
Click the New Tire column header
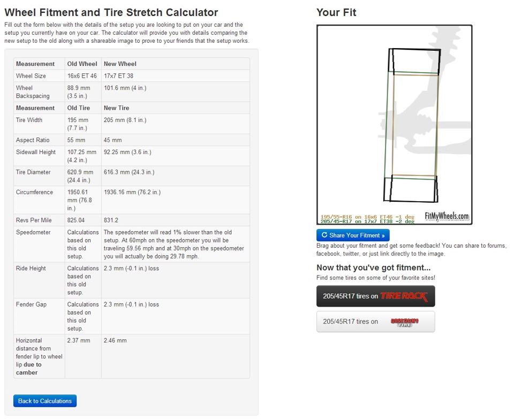coord(116,108)
